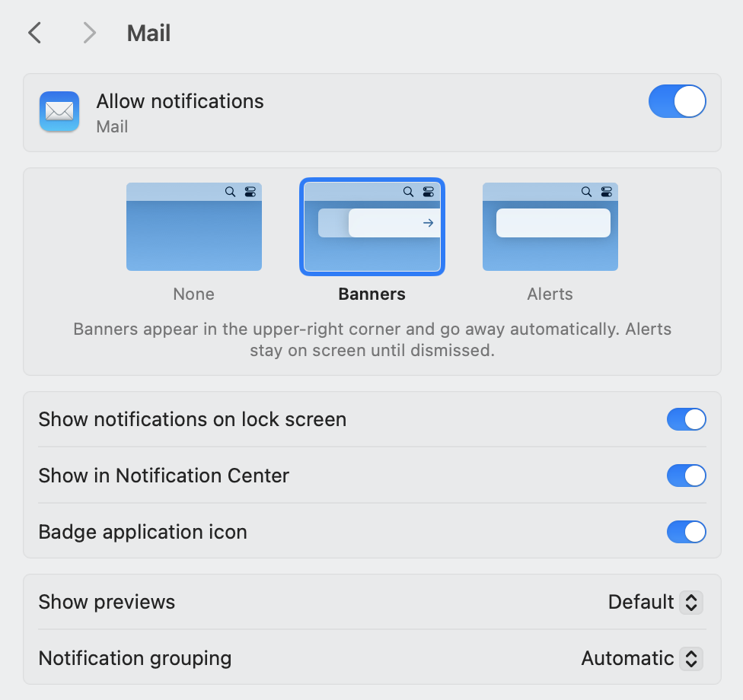This screenshot has width=743, height=700.
Task: Click the Notification grouping label
Action: pos(135,658)
